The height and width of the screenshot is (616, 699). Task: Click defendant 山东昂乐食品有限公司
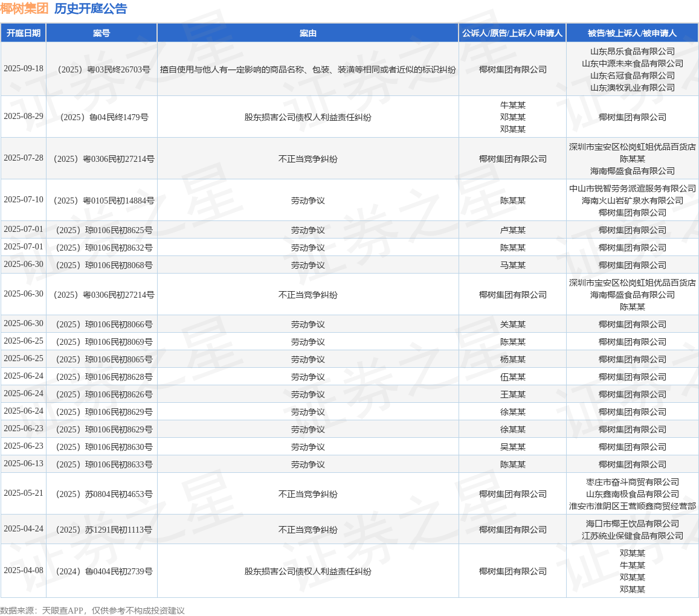click(632, 51)
